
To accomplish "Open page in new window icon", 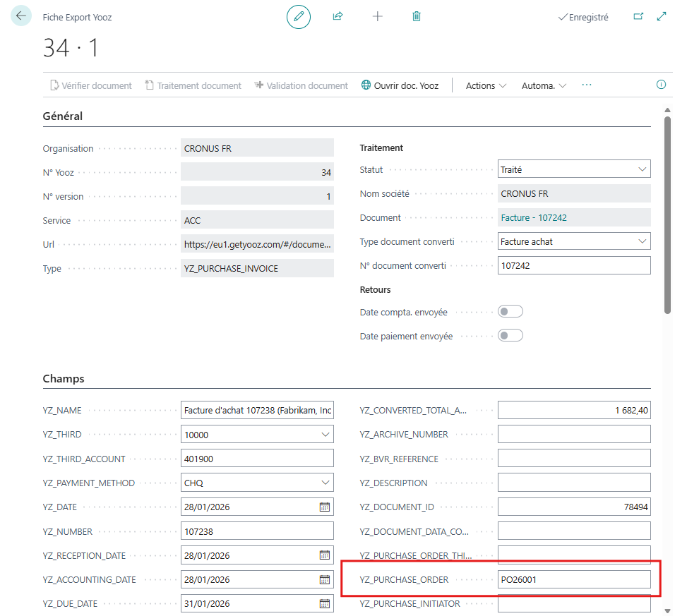I will tap(638, 16).
